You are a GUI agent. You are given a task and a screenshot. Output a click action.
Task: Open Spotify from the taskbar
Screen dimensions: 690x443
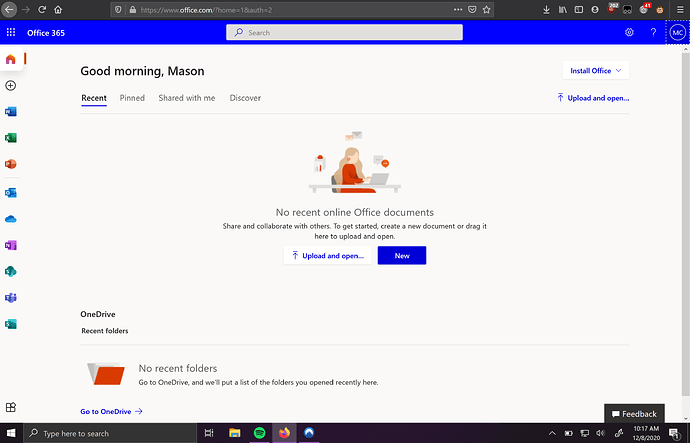click(x=260, y=433)
